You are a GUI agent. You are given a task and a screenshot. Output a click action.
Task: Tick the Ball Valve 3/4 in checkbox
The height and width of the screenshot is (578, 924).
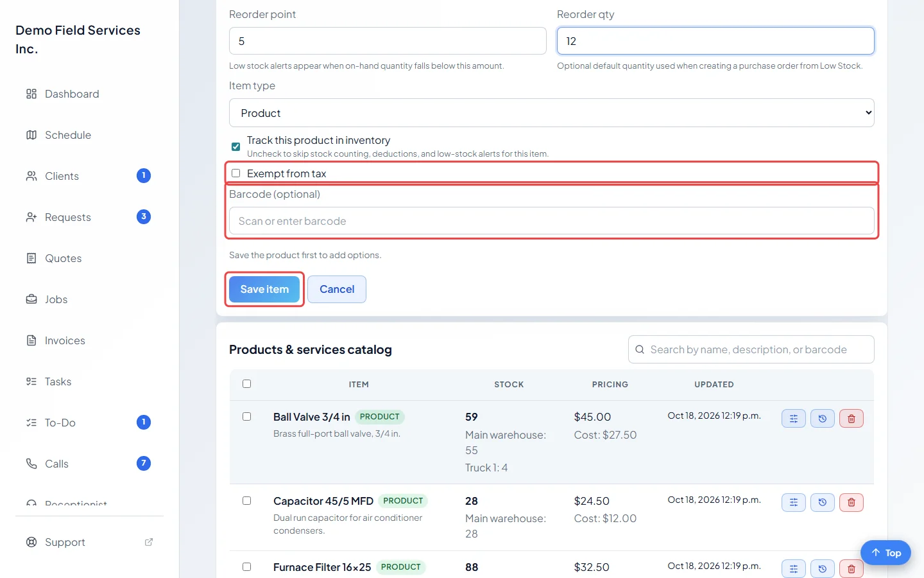(x=246, y=417)
